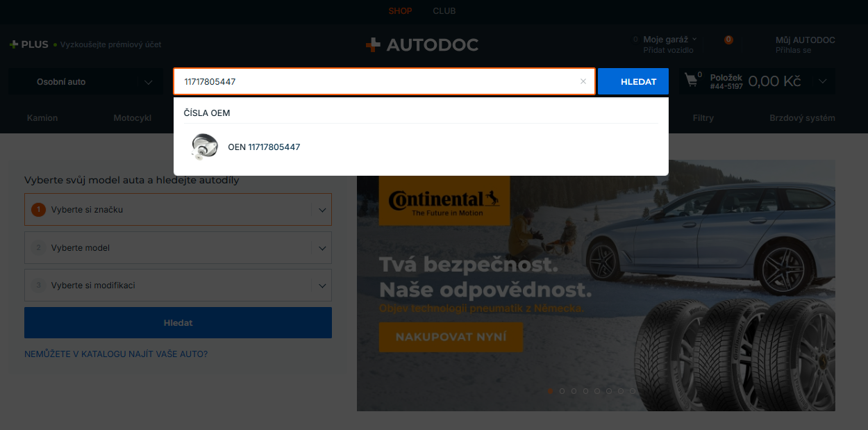
Task: Clear the search field with the X icon
Action: pyautogui.click(x=583, y=81)
